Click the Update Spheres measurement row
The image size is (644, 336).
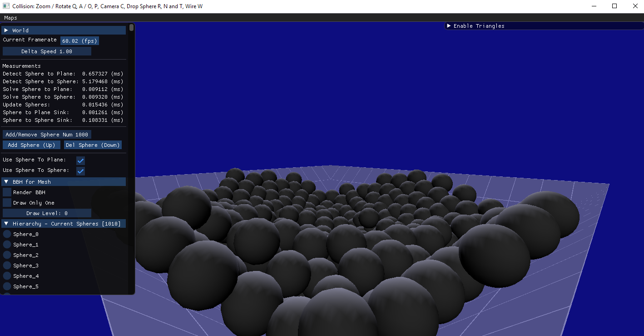(x=63, y=105)
